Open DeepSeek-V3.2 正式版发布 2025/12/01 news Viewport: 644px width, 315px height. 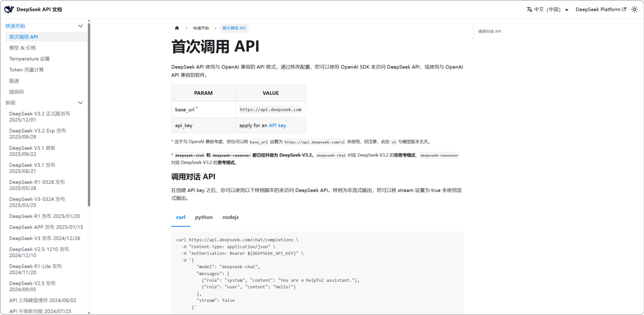coord(40,117)
